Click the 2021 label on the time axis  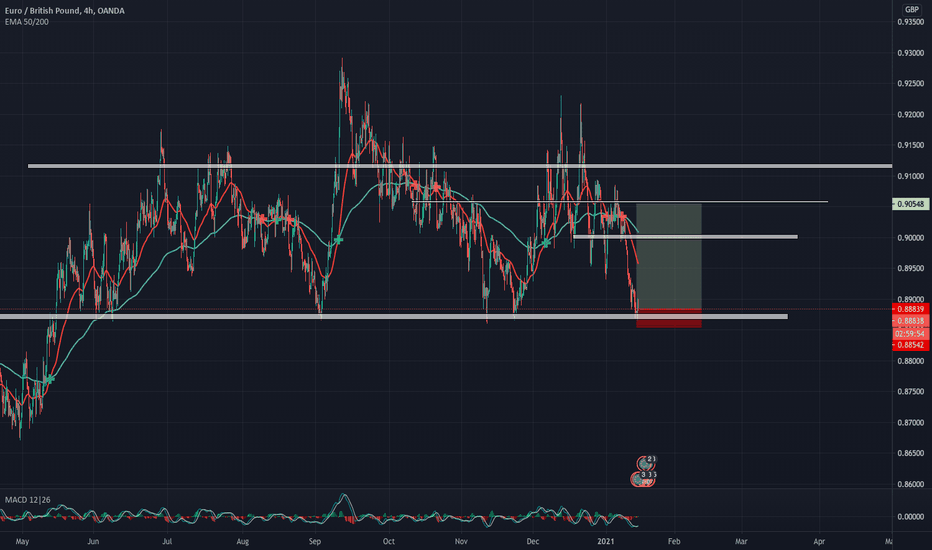click(x=606, y=542)
